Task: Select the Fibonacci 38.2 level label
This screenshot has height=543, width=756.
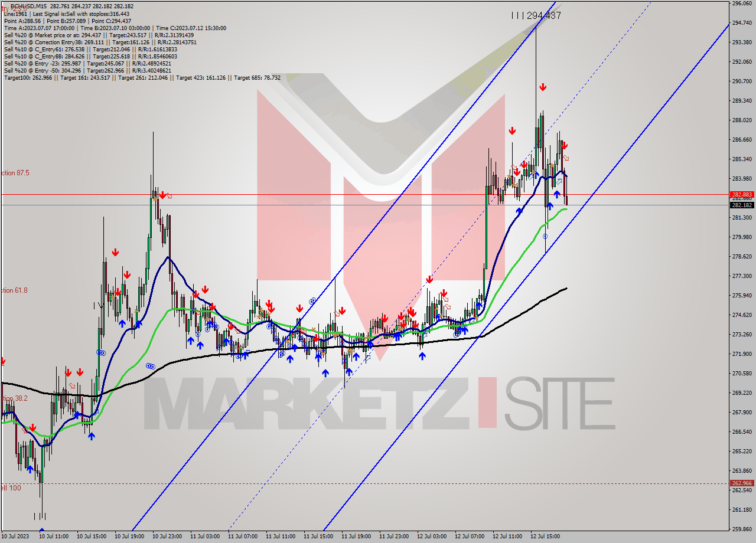Action: pos(14,398)
